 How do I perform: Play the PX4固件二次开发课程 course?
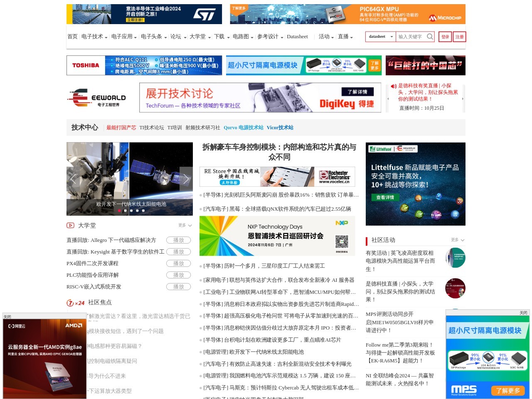click(x=178, y=264)
